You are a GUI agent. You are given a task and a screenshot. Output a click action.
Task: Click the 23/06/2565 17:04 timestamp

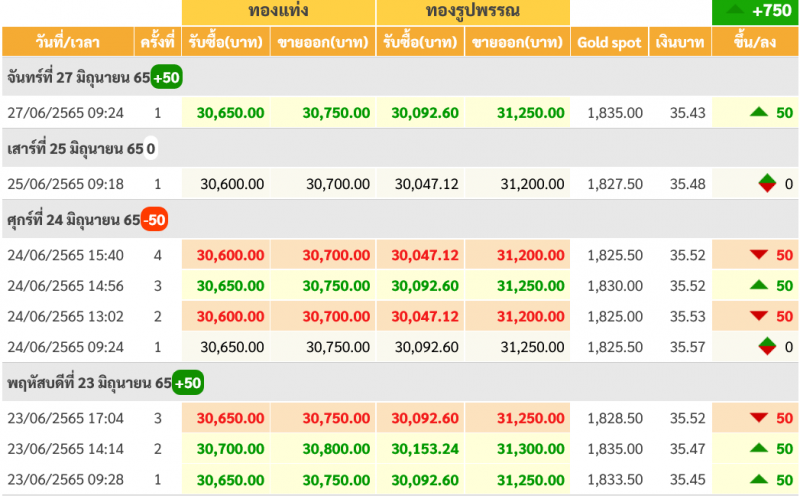[x=65, y=418]
